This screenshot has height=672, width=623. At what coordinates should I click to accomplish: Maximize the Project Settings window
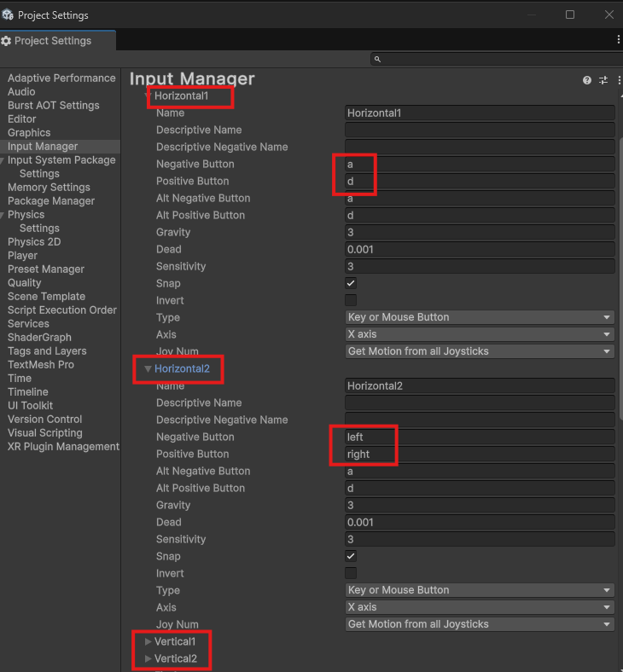pos(570,14)
